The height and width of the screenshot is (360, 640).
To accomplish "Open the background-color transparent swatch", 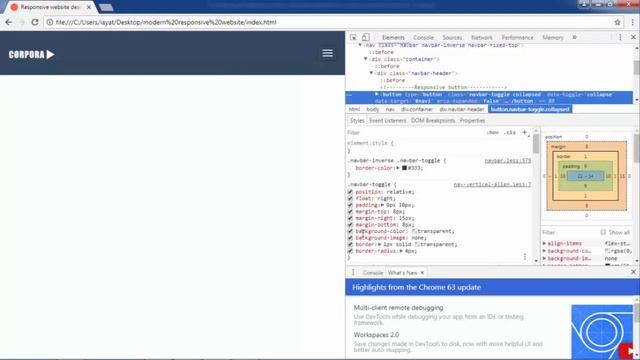I will [414, 231].
